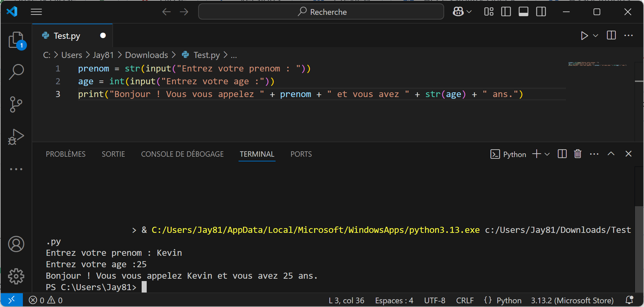
Task: Open the Manage settings gear
Action: (16, 276)
